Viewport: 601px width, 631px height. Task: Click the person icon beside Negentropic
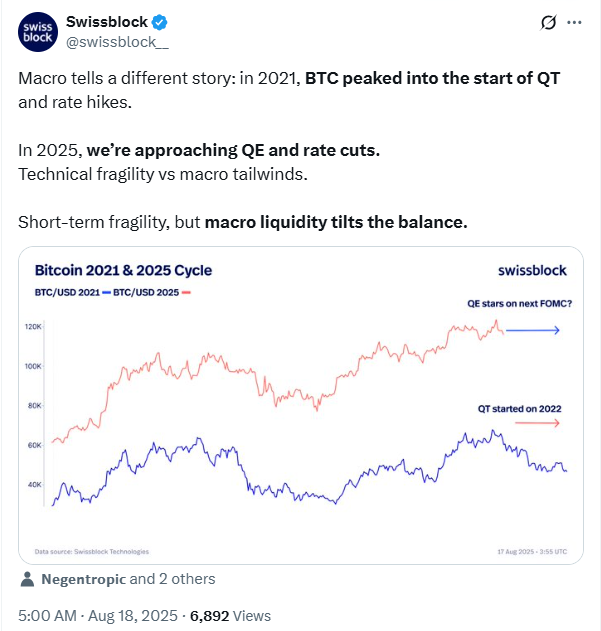click(28, 579)
